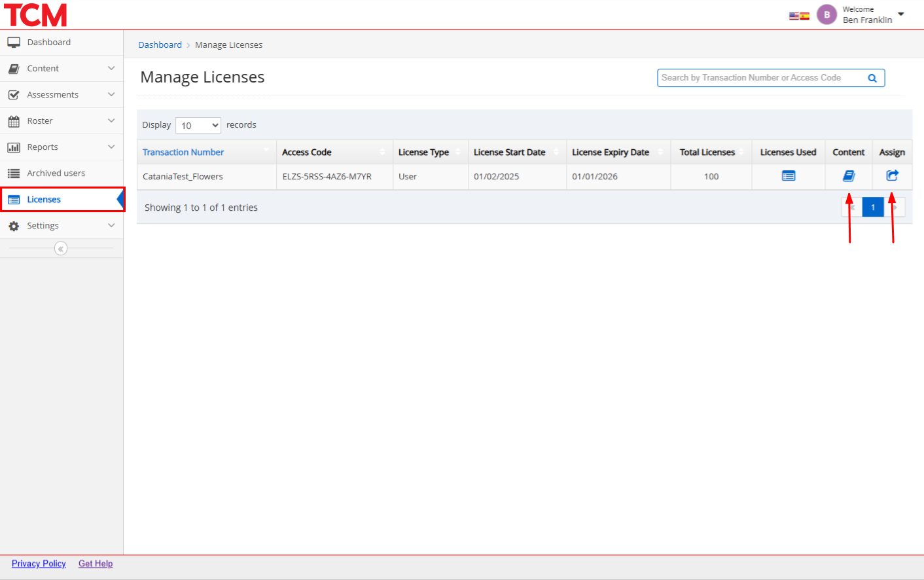
Task: Click the Dashboard breadcrumb link
Action: [x=160, y=45]
